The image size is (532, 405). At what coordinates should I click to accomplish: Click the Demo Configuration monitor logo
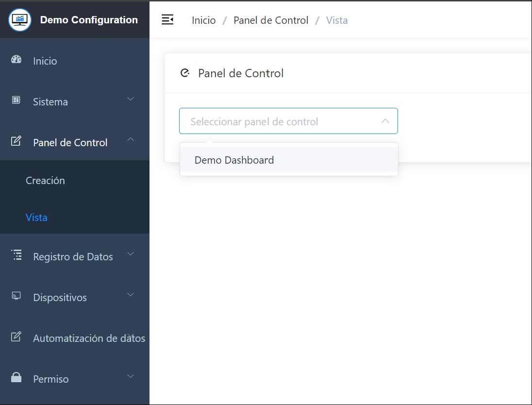[20, 20]
